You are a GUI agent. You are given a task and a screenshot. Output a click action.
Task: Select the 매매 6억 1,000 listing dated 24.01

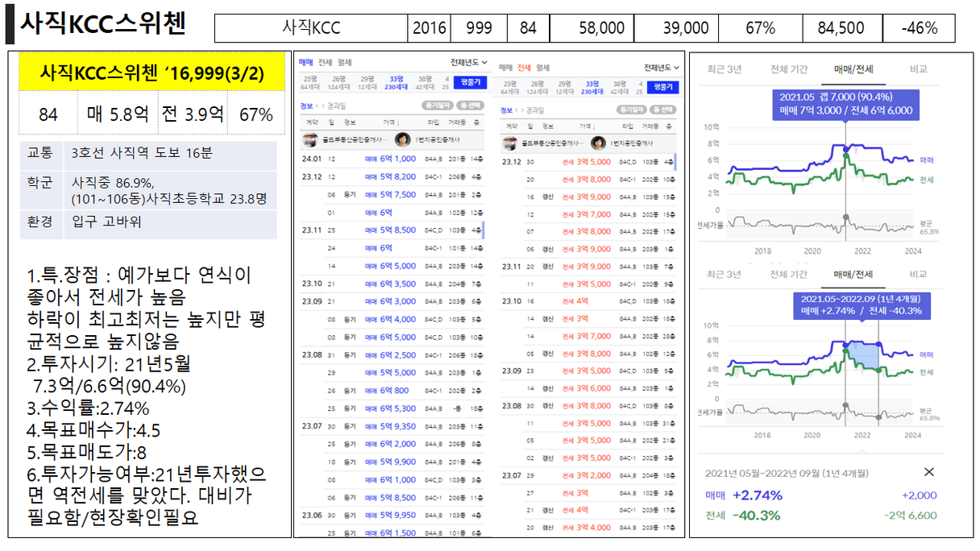pyautogui.click(x=392, y=159)
